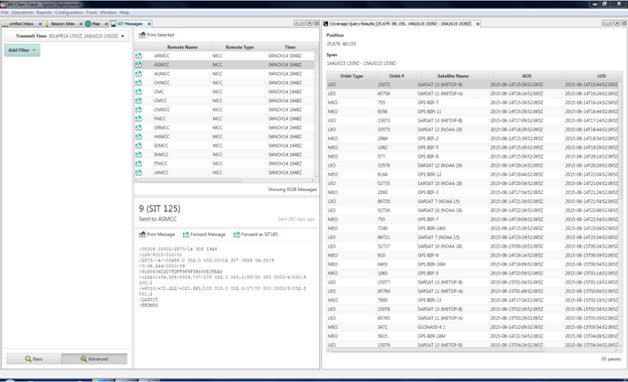
Task: Close the Map tab
Action: tap(107, 24)
